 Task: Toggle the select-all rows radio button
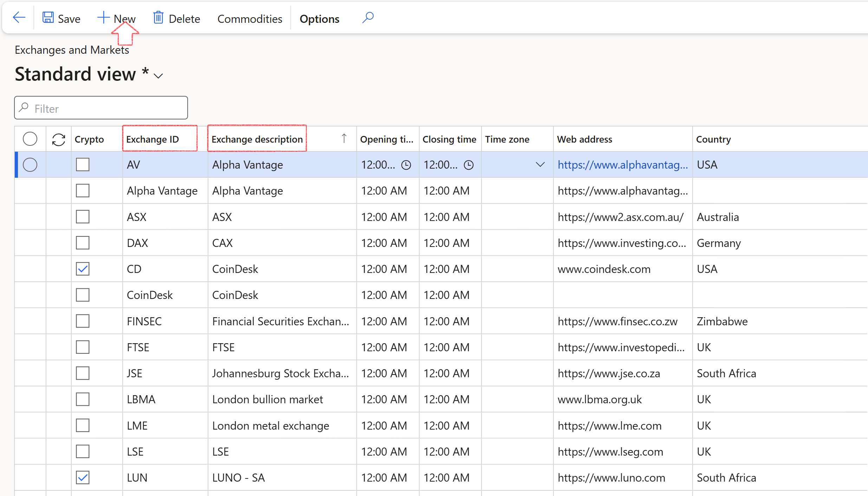click(x=30, y=139)
